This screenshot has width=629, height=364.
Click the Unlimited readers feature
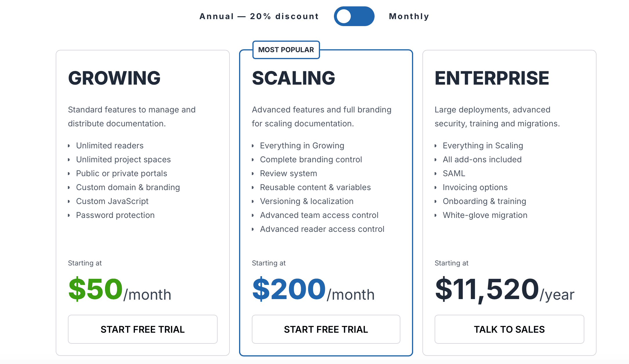[110, 145]
